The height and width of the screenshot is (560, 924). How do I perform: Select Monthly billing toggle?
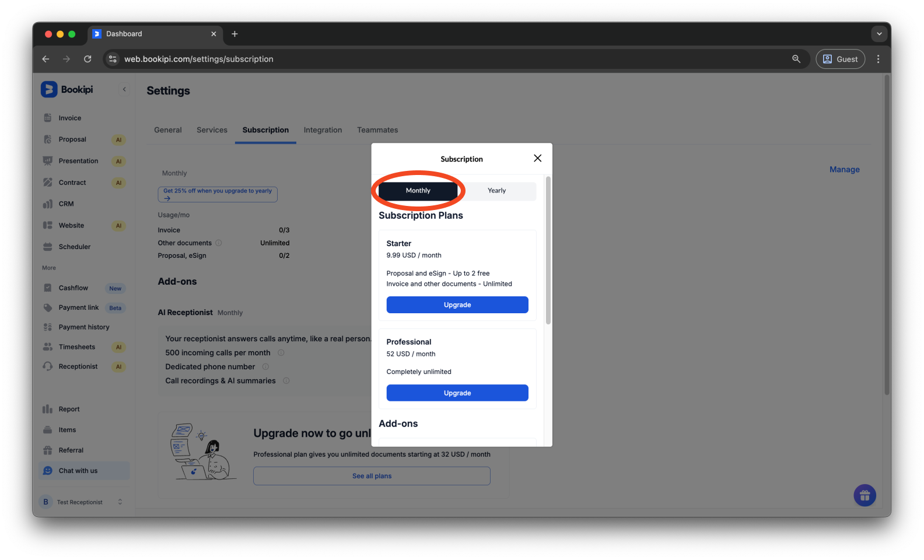point(418,191)
